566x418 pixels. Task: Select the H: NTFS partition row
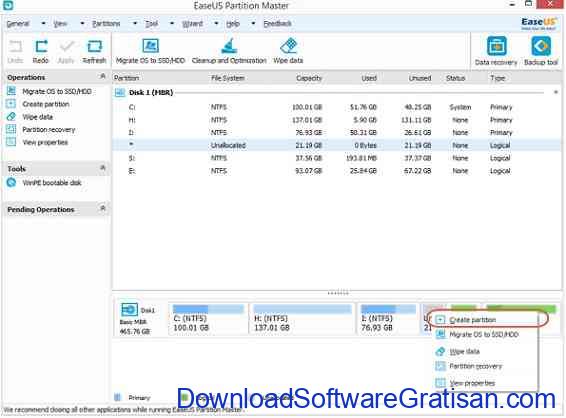click(x=336, y=120)
